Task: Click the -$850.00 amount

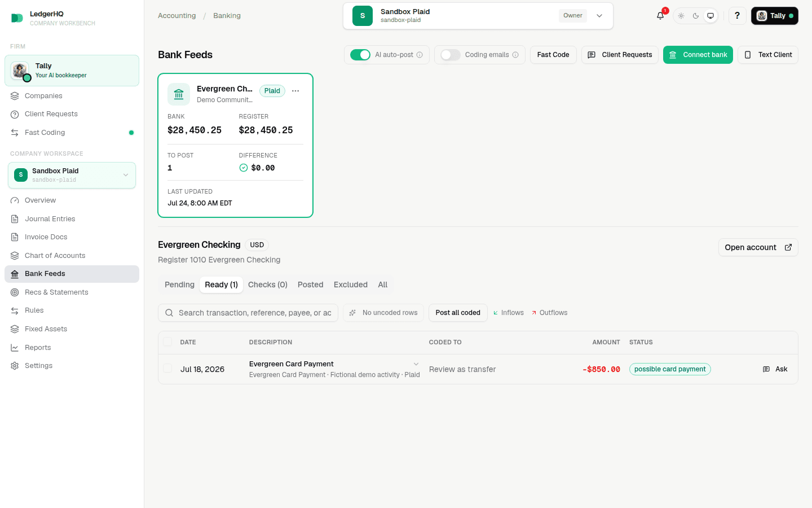Action: [x=601, y=369]
